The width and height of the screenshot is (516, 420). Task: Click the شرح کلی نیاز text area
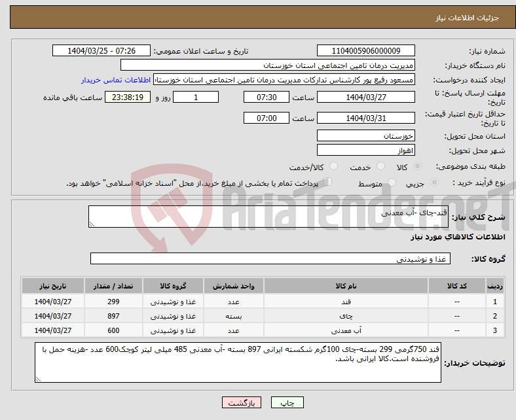click(x=268, y=217)
